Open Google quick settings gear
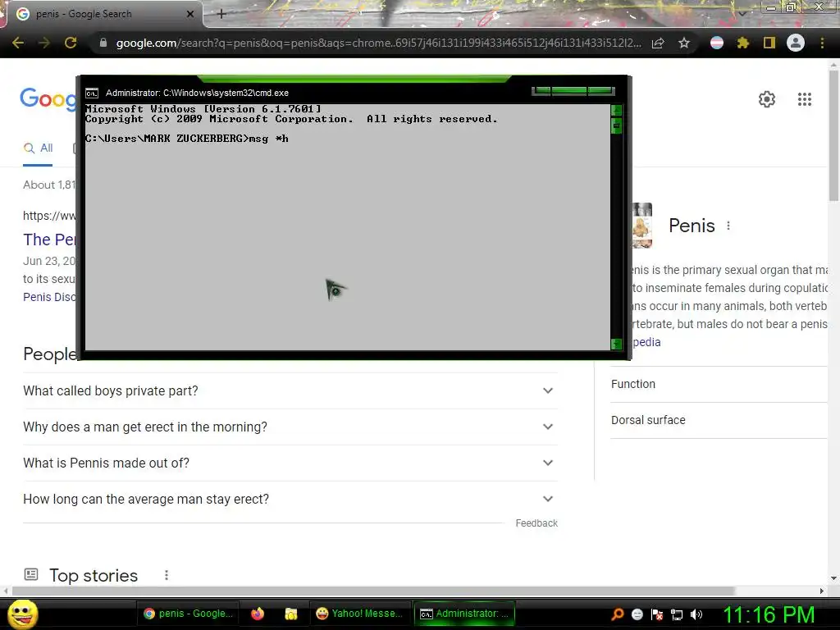The image size is (840, 630). click(767, 99)
